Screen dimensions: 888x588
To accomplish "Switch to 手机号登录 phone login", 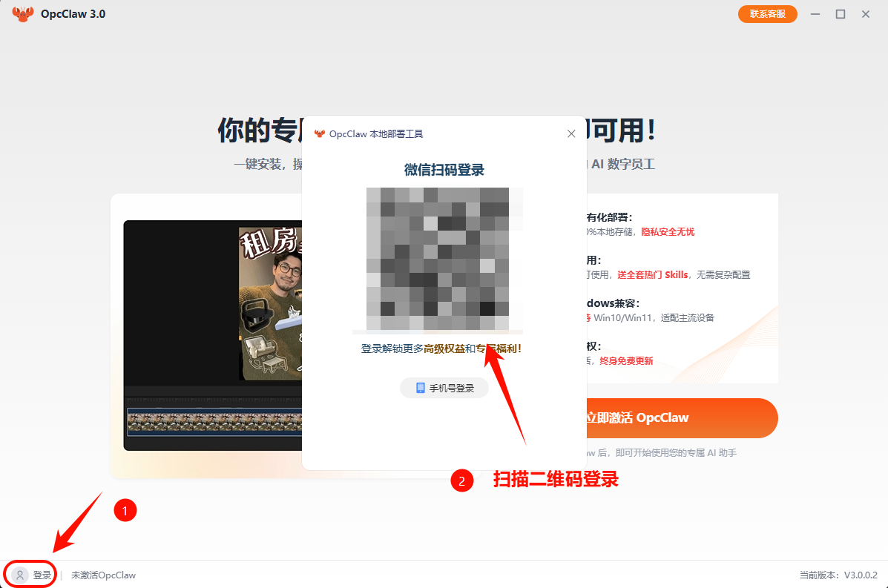I will point(444,389).
